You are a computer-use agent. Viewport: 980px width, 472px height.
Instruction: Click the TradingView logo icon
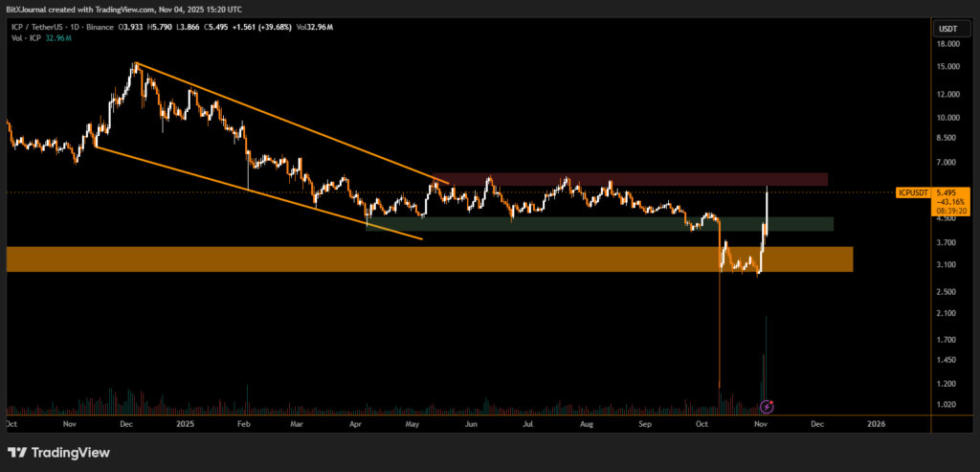pyautogui.click(x=16, y=452)
